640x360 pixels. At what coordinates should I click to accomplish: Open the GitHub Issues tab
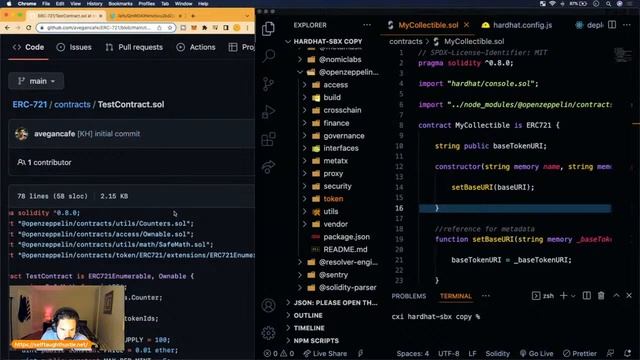[74, 47]
